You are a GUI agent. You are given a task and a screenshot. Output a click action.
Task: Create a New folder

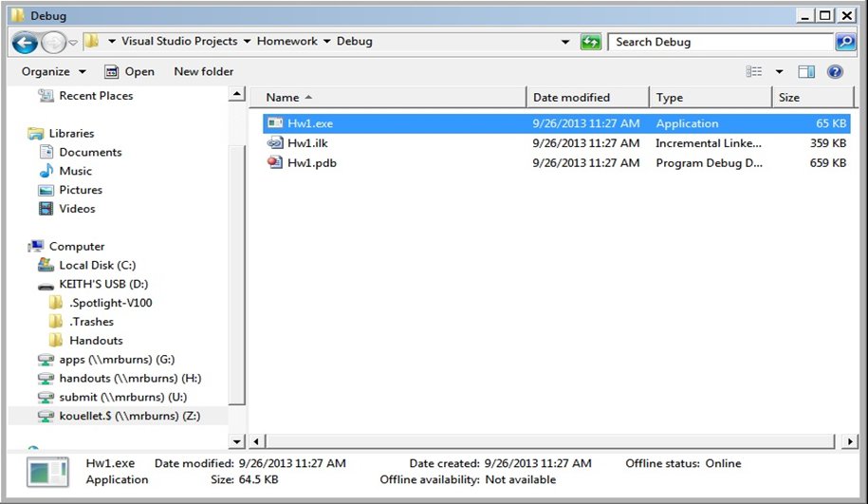coord(204,71)
